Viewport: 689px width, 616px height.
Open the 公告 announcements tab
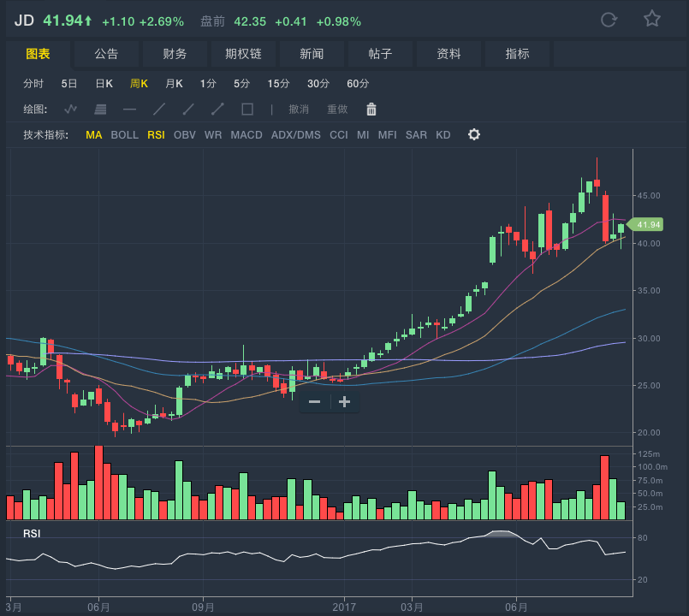106,54
